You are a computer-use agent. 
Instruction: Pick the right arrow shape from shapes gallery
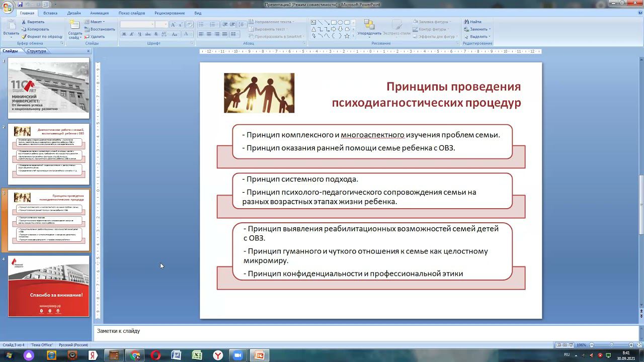click(334, 29)
